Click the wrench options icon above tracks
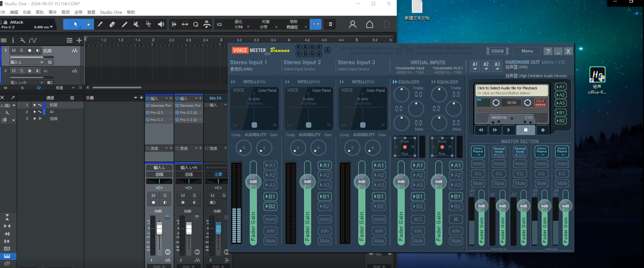The height and width of the screenshot is (268, 644). tap(23, 40)
